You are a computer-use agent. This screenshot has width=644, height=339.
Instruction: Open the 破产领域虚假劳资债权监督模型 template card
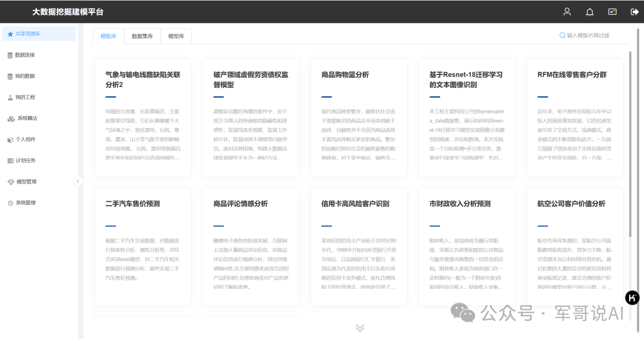click(x=250, y=118)
